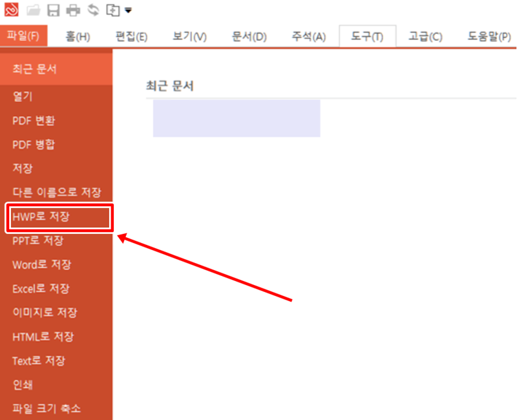The height and width of the screenshot is (420, 517).
Task: Click the refresh arrows icon in toolbar
Action: pos(93,10)
